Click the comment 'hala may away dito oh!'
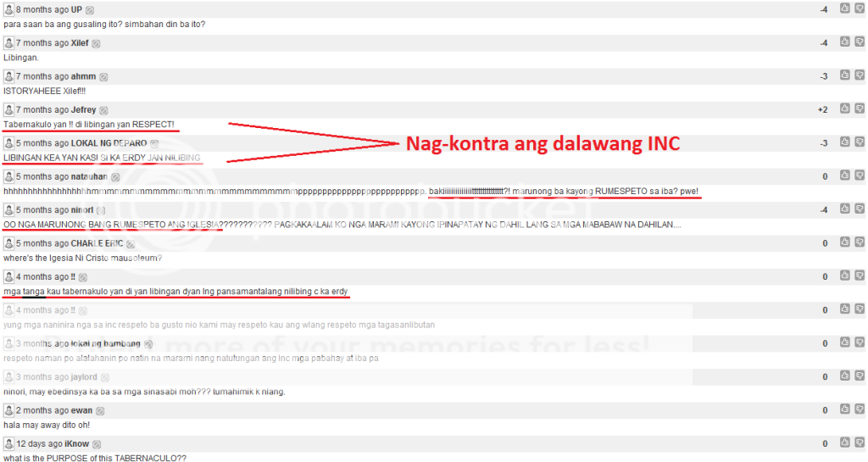868x462 pixels. point(47,426)
